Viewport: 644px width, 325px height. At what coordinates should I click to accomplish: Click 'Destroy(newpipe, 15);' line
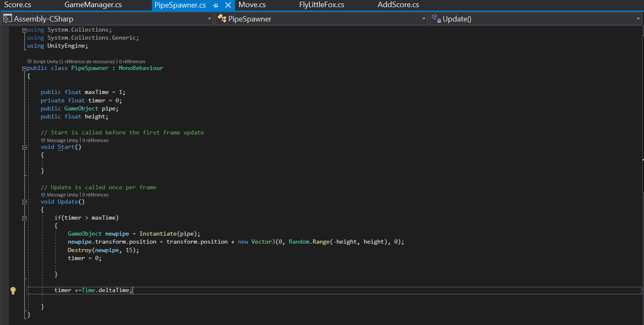tap(103, 250)
